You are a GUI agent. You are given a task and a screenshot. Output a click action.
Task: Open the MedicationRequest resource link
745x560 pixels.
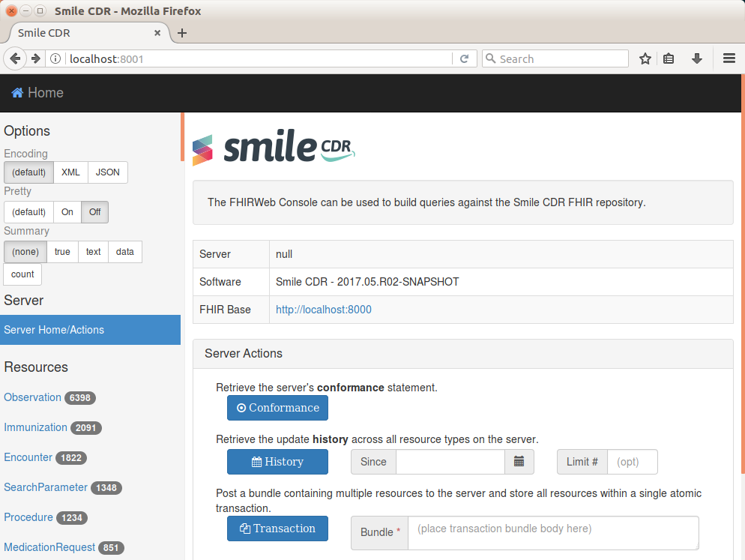pos(49,547)
